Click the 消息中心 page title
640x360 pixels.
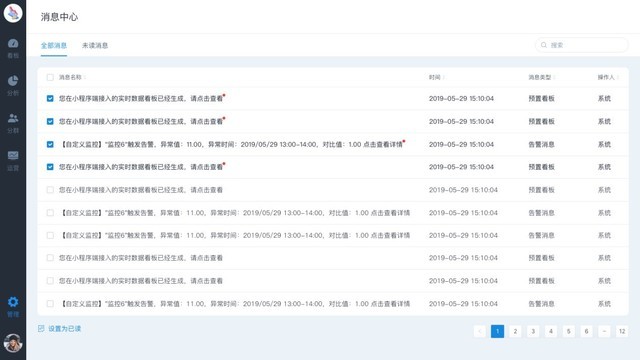click(59, 17)
